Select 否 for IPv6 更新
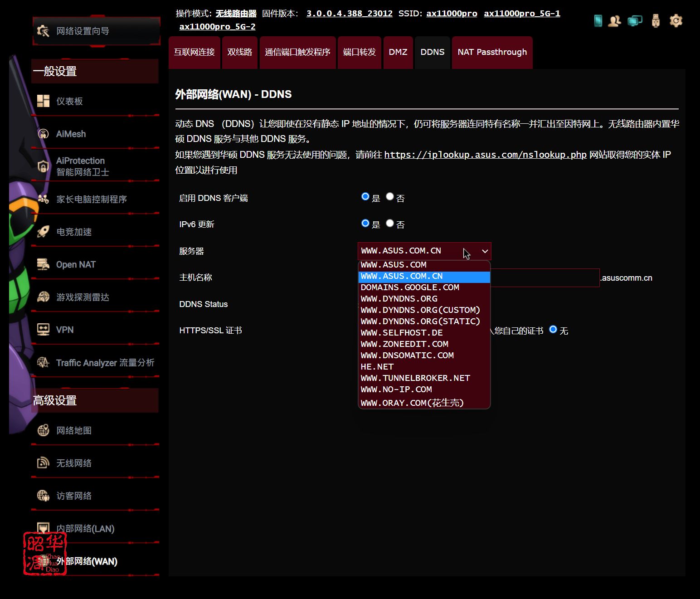This screenshot has width=700, height=599. [390, 223]
